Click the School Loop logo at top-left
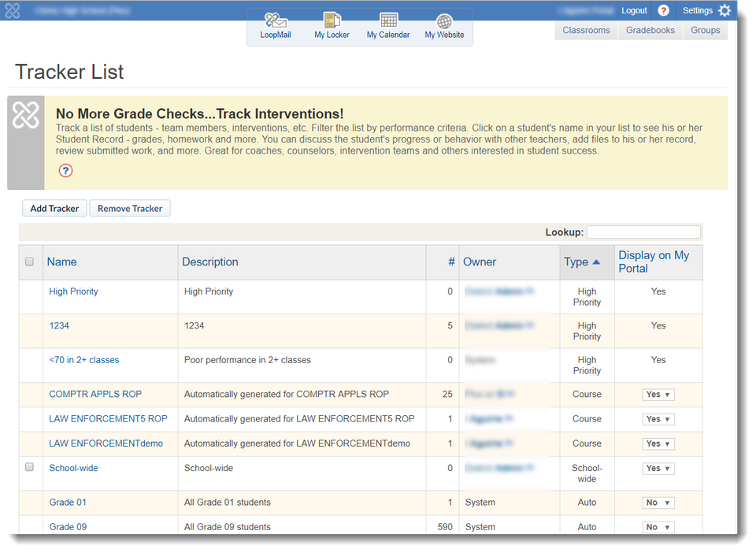756x553 pixels. (12, 10)
